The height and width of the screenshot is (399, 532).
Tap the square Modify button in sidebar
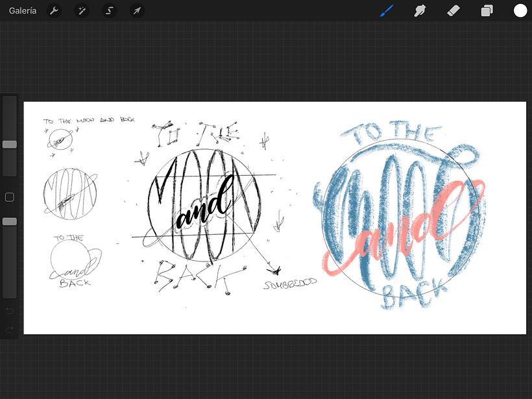(10, 197)
